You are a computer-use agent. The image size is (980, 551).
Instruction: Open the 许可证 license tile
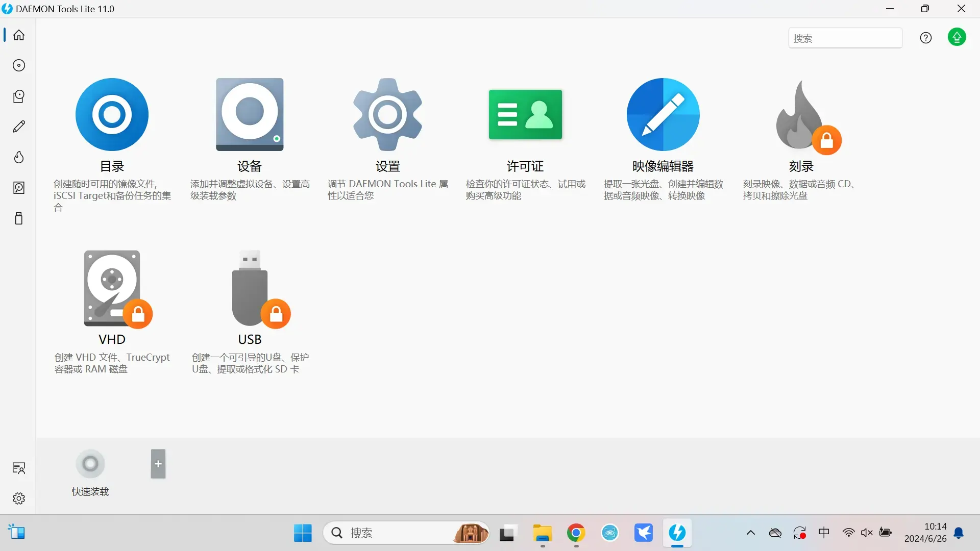click(x=525, y=114)
